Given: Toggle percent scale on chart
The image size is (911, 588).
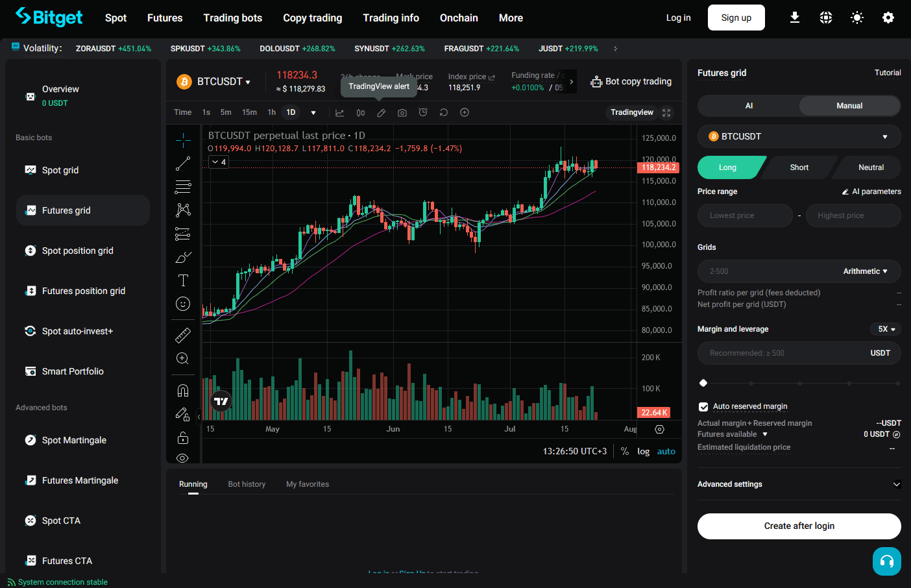Looking at the screenshot, I should pos(625,451).
